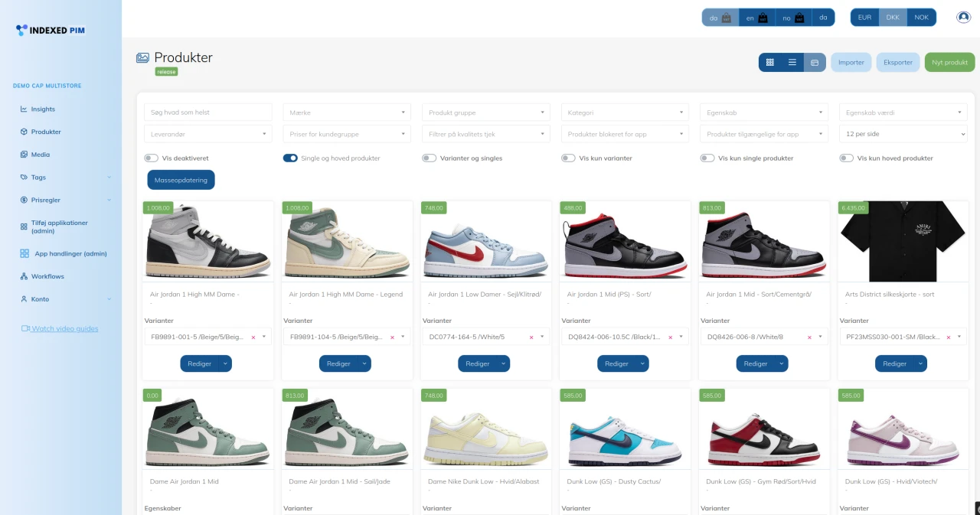This screenshot has height=515, width=980.
Task: Clear variant FB9891-001-5 with red x
Action: 253,337
